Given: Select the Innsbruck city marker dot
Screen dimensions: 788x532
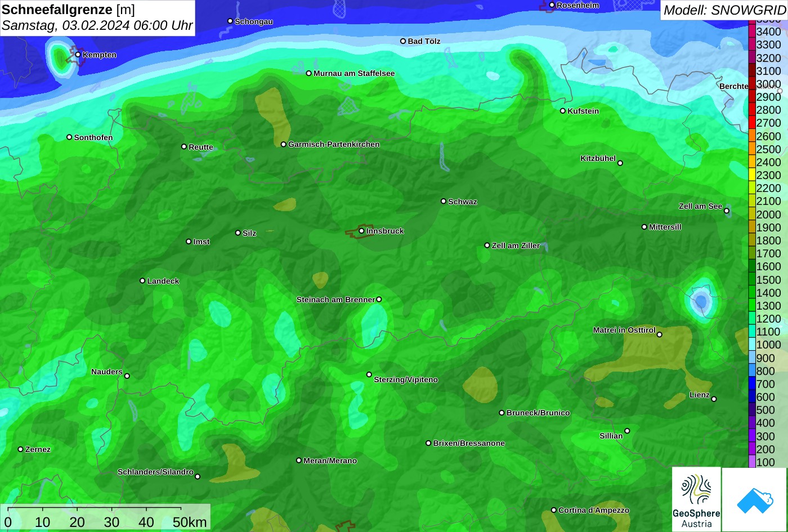Looking at the screenshot, I should 361,231.
